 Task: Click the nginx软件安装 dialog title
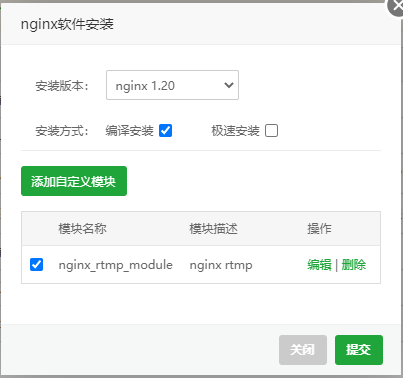67,24
